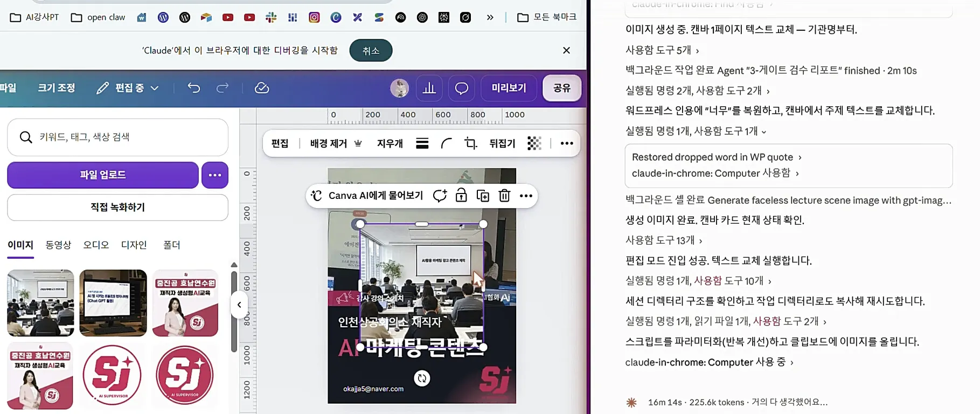
Task: Switch to the 이미지 tab
Action: (x=20, y=245)
